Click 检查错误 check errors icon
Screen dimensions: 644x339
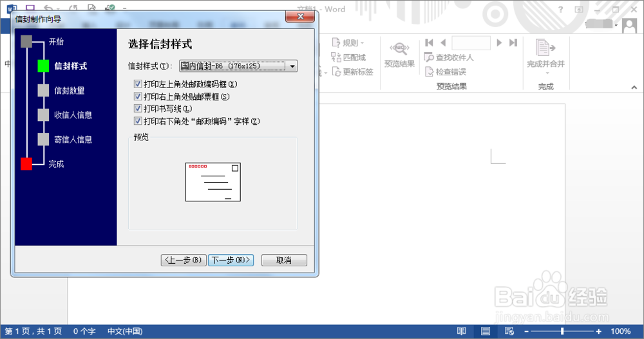pyautogui.click(x=429, y=72)
